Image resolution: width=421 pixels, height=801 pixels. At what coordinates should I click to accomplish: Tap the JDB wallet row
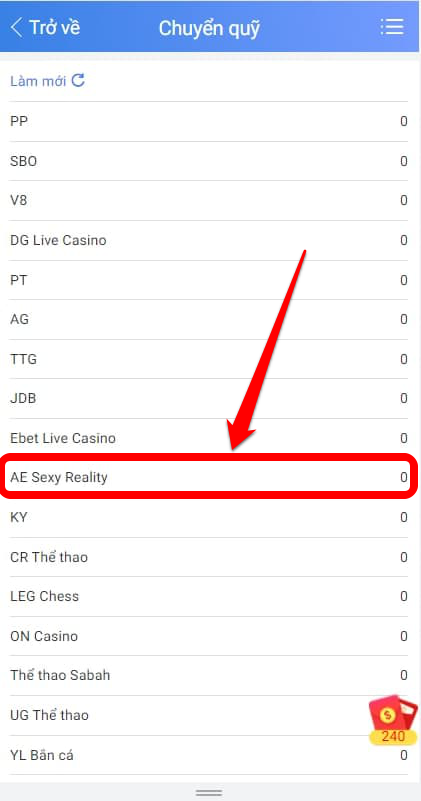pyautogui.click(x=209, y=398)
